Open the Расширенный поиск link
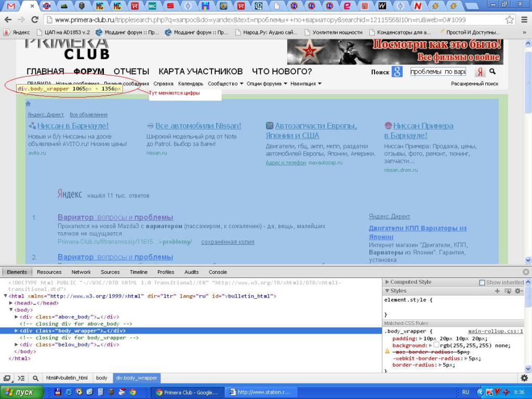The height and width of the screenshot is (399, 532). point(475,84)
